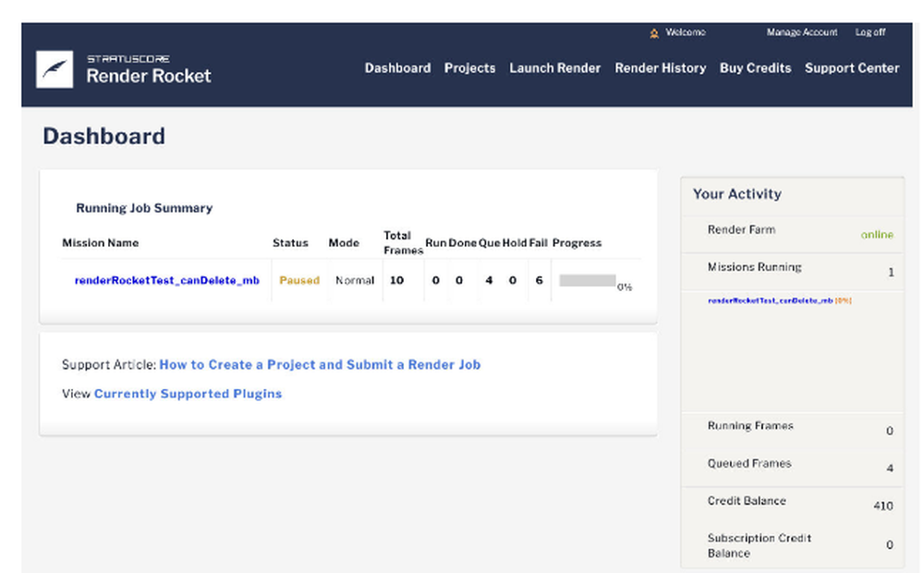Open the Projects nav item
Viewport: 924px width, 573px height.
pyautogui.click(x=469, y=67)
